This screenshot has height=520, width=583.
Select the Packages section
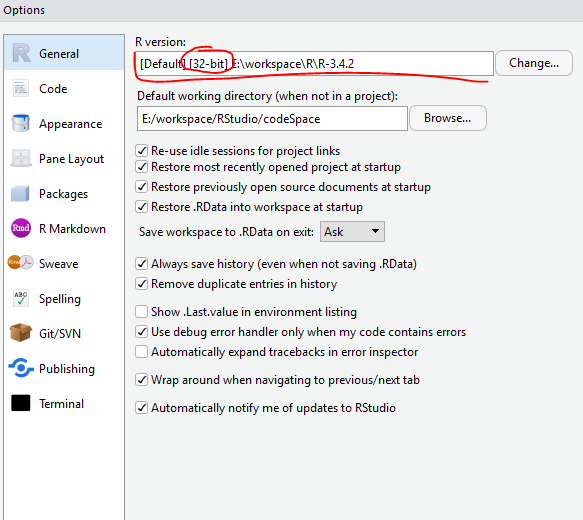pos(64,193)
